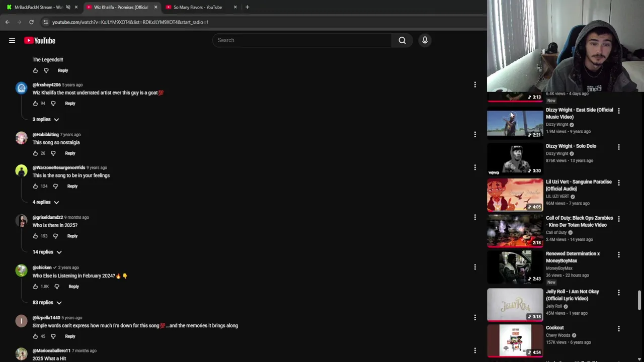
Task: Play Dizzy Wright East Side thumbnail
Action: [x=515, y=124]
